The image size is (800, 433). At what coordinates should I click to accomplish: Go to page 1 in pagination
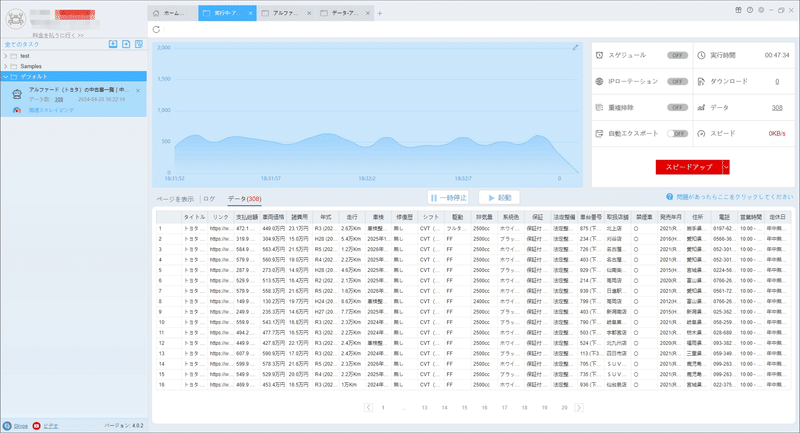click(383, 407)
